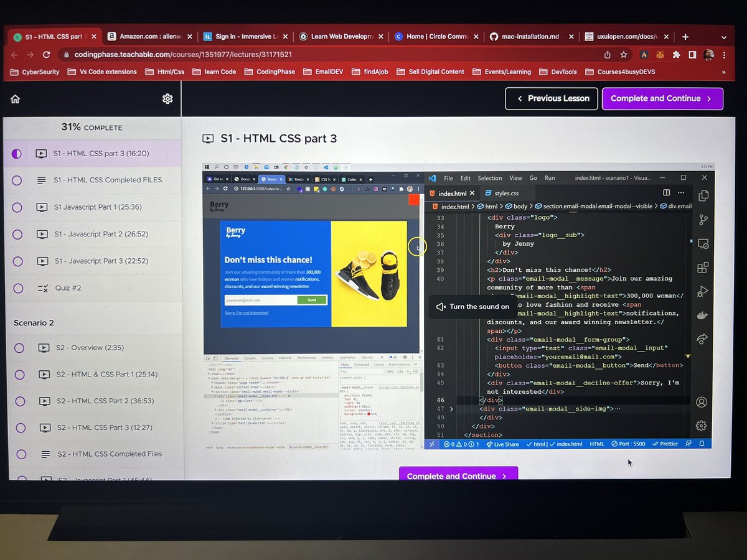Click the video's VS Code Accounts icon

702,403
